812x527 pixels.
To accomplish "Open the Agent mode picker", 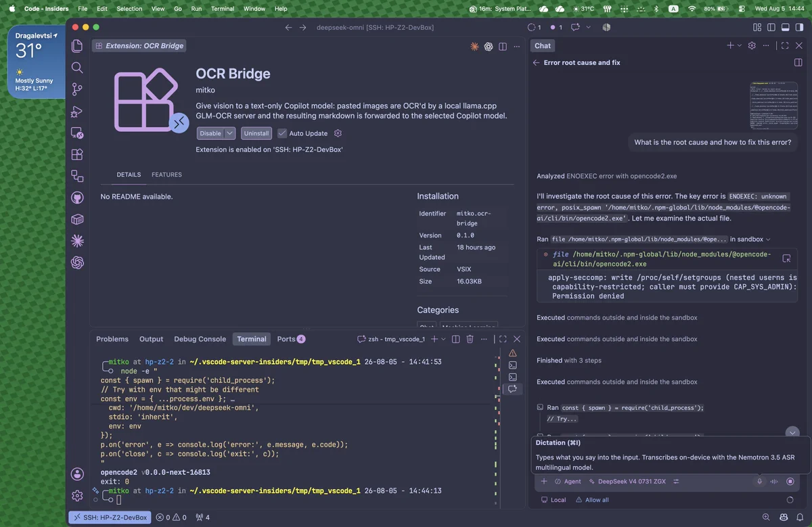I will tap(568, 482).
